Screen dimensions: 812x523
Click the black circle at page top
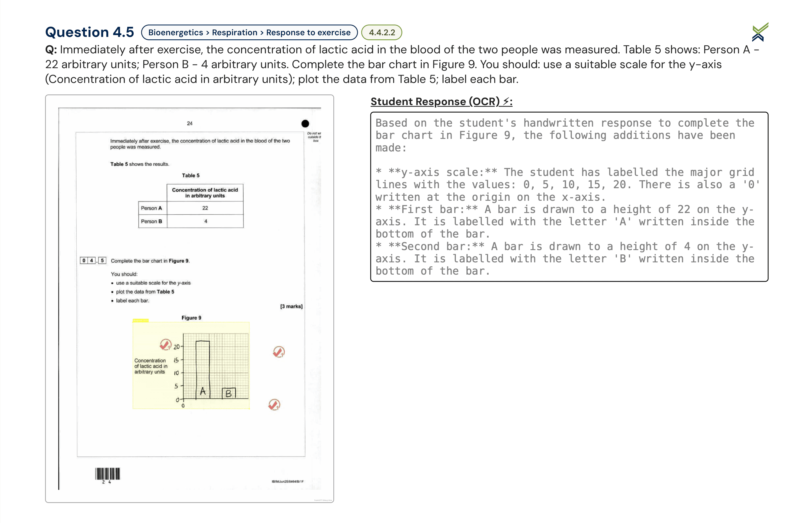(305, 123)
